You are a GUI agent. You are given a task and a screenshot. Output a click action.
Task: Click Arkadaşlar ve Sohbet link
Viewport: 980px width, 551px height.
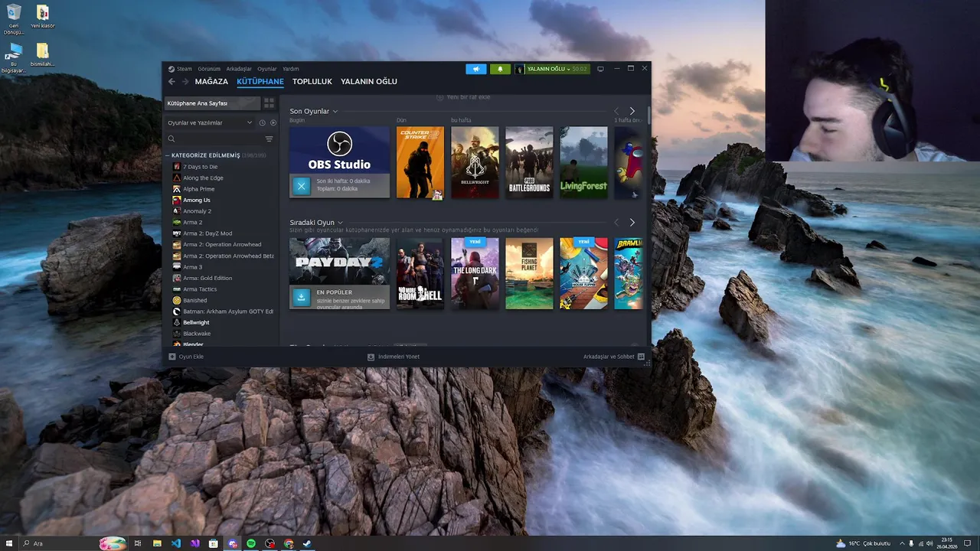pos(609,357)
